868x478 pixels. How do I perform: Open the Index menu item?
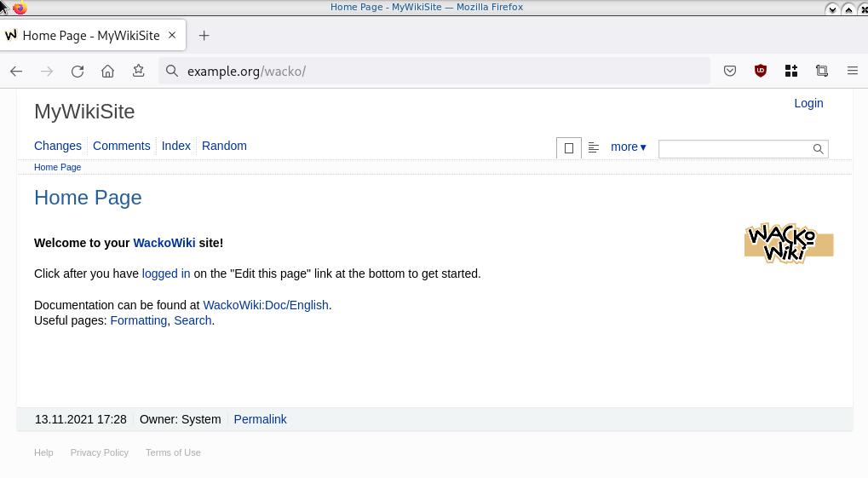(176, 146)
